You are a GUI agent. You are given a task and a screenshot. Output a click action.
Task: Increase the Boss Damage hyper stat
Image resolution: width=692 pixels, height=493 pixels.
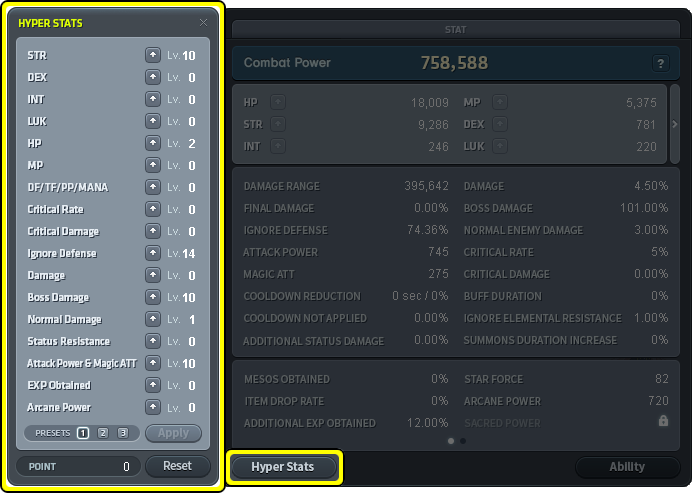(152, 297)
